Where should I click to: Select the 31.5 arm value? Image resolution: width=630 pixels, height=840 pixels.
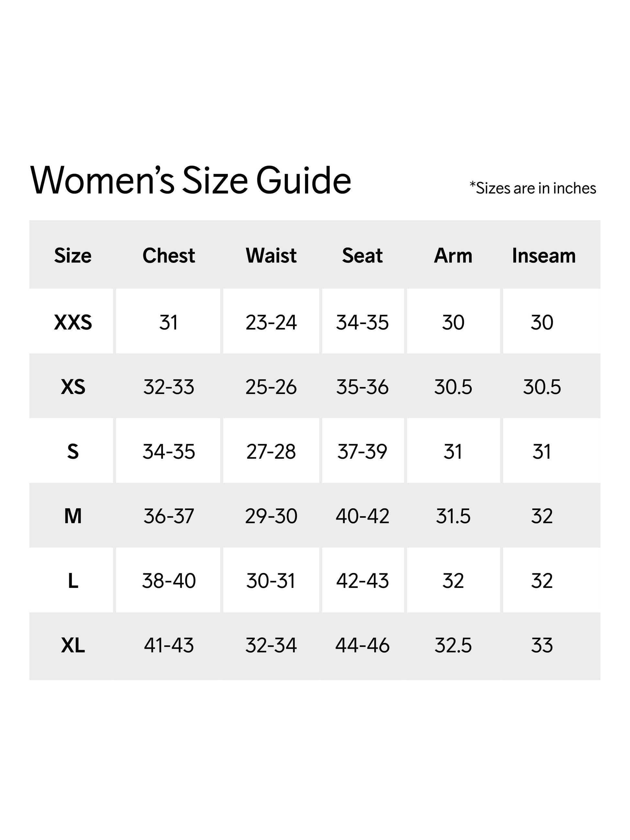[x=453, y=516]
